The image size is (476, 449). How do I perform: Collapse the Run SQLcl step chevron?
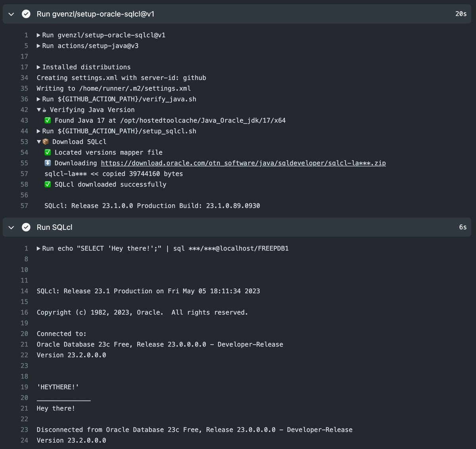click(11, 227)
